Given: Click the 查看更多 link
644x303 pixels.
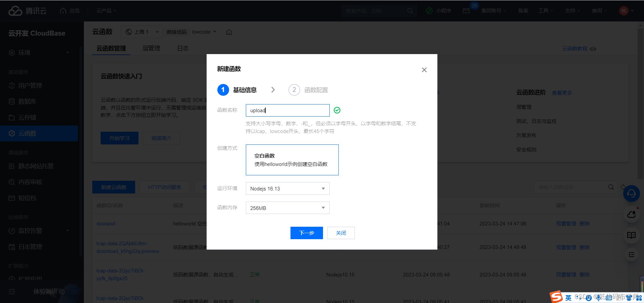Looking at the screenshot, I should pos(562,93).
